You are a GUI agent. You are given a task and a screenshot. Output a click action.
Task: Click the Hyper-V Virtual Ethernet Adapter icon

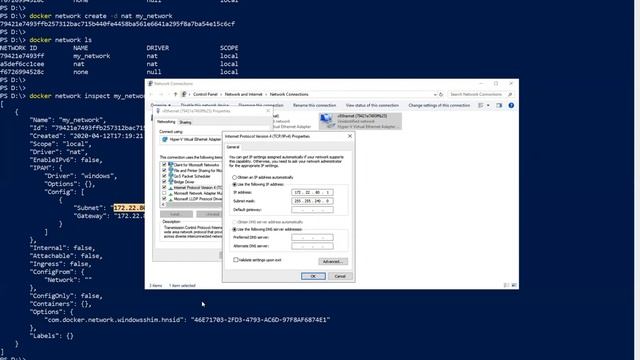click(165, 139)
